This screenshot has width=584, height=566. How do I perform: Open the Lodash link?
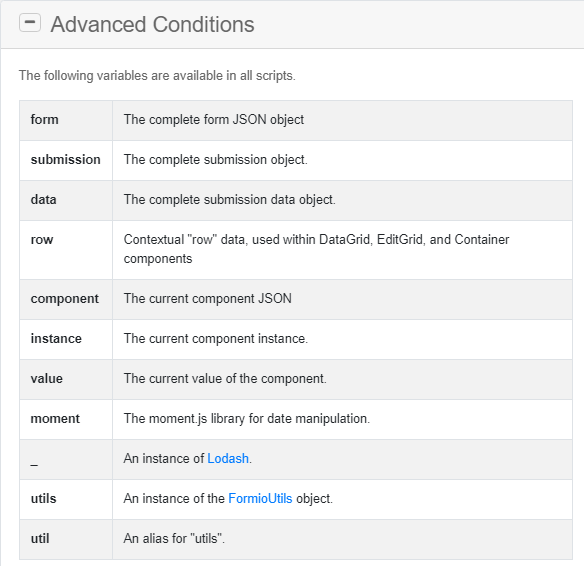(x=228, y=458)
